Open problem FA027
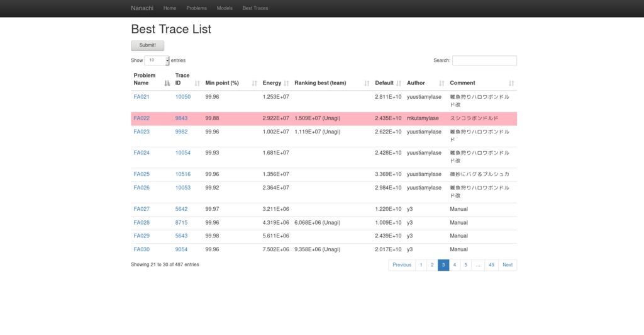644x335 pixels. [x=142, y=209]
